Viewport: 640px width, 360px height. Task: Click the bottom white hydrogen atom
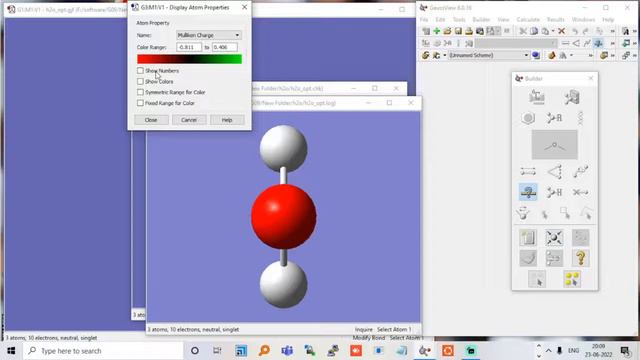point(284,284)
